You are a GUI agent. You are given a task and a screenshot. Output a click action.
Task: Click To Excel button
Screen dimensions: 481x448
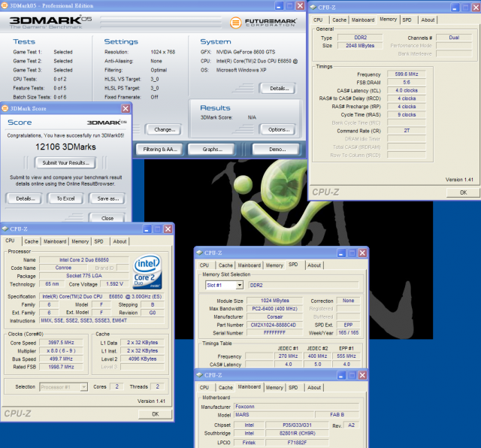(65, 198)
